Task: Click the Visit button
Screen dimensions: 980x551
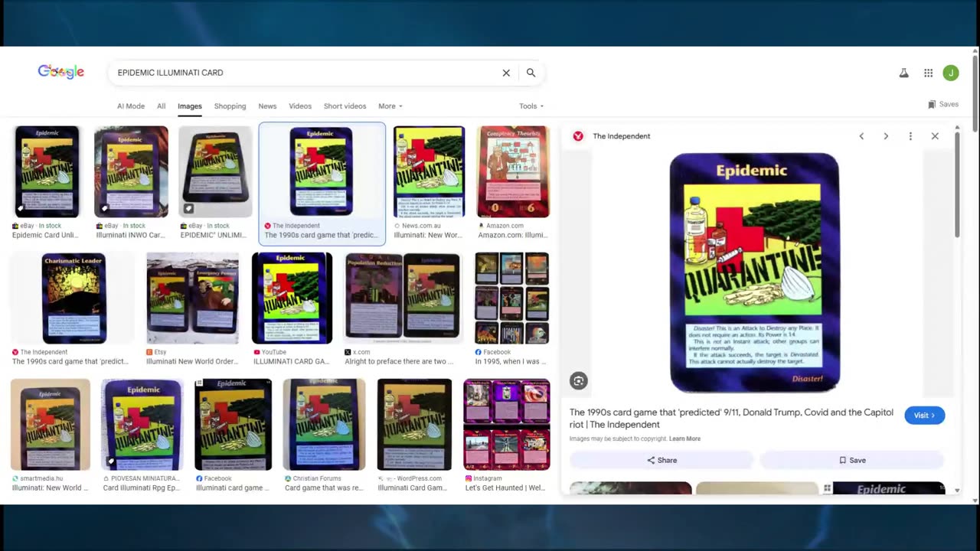Action: click(925, 416)
